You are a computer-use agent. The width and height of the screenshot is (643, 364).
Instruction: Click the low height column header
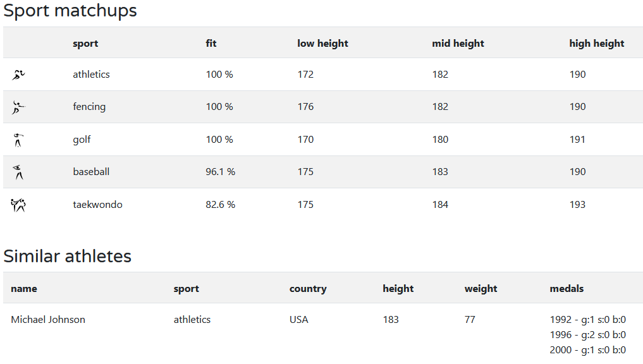(322, 44)
